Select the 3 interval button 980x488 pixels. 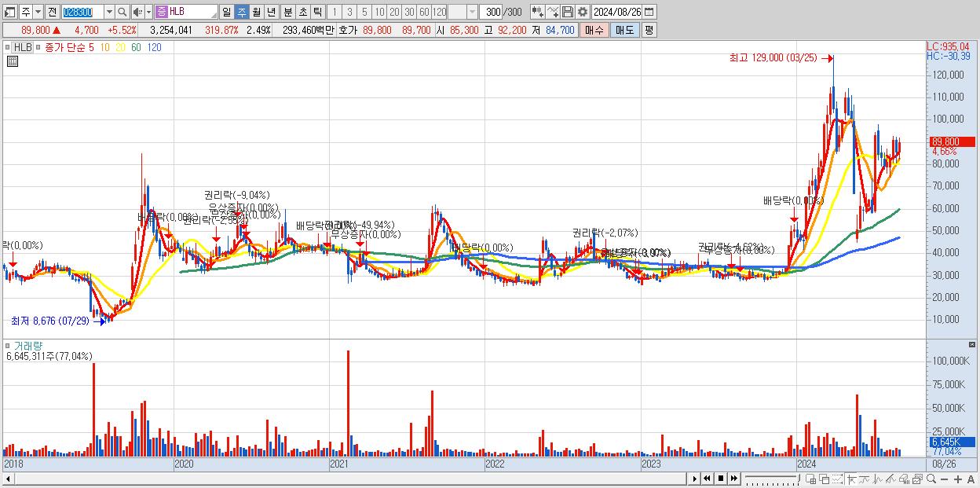pyautogui.click(x=349, y=12)
